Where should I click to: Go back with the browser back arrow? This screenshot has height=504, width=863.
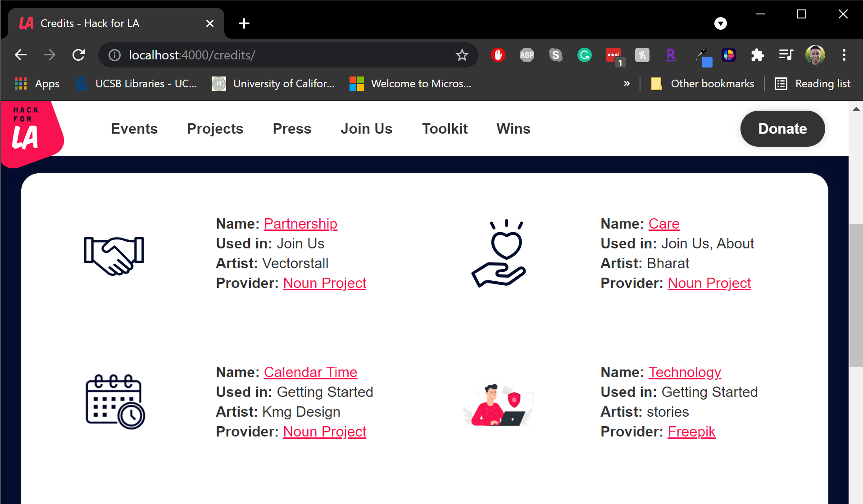(21, 55)
